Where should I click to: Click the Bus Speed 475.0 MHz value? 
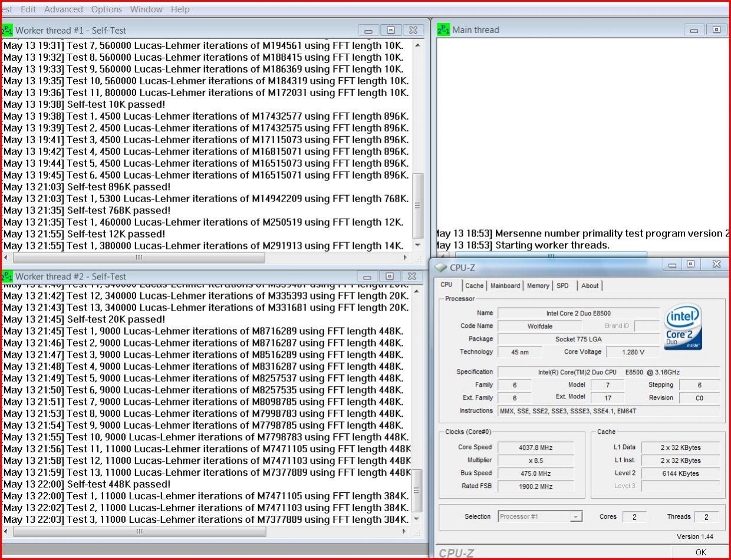tap(535, 473)
